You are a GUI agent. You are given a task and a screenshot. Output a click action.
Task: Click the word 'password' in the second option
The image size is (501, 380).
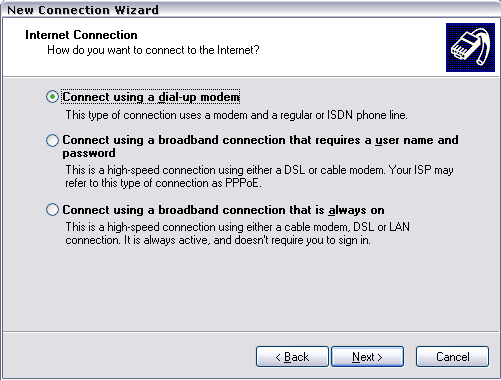89,153
